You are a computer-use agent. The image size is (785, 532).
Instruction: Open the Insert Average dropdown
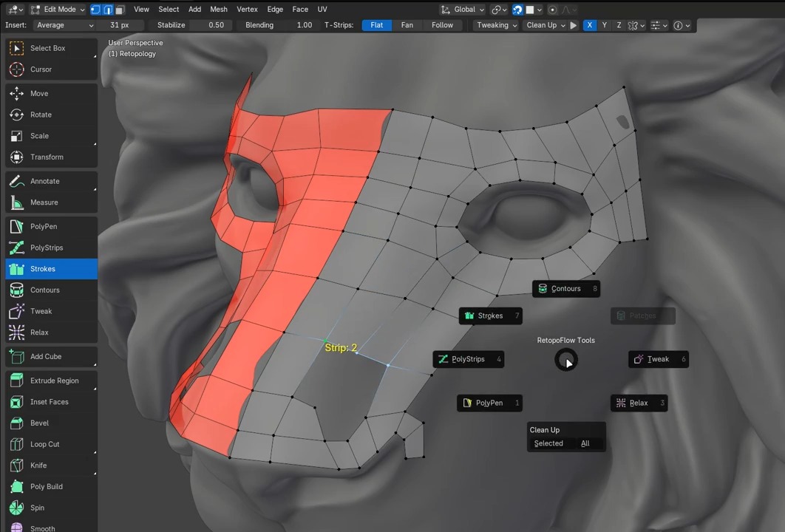point(64,25)
